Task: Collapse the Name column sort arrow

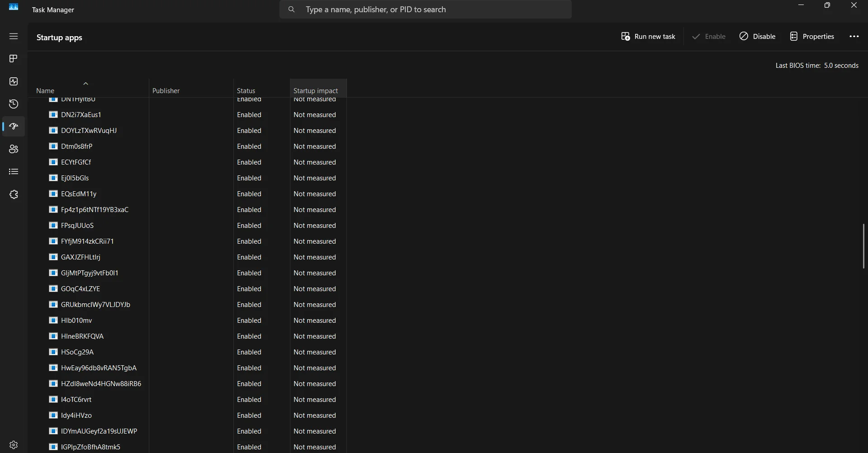Action: point(86,84)
